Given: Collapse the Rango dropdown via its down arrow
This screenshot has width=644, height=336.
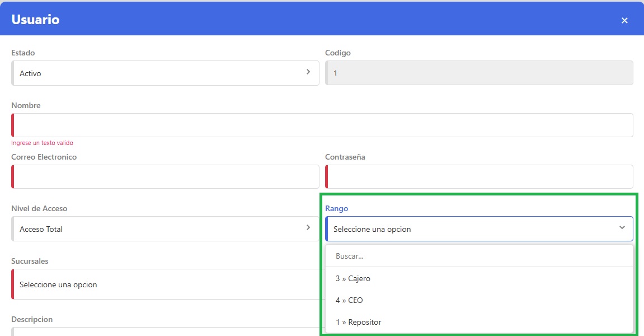Looking at the screenshot, I should [x=622, y=228].
